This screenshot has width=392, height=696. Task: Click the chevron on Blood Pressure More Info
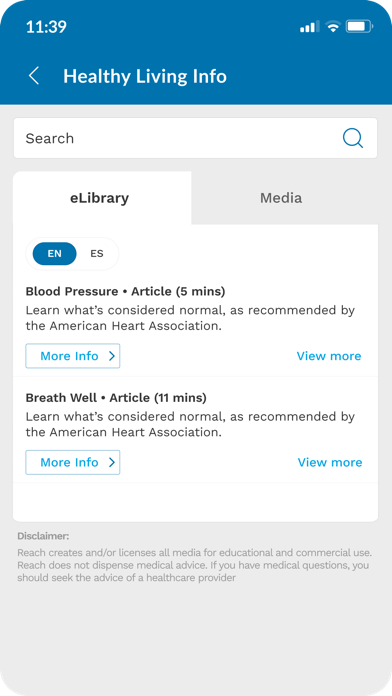click(111, 356)
